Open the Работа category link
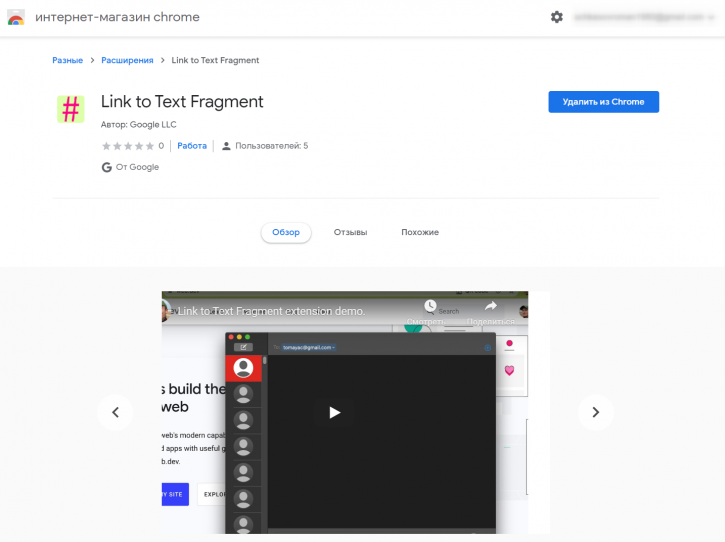725x542 pixels. click(192, 146)
